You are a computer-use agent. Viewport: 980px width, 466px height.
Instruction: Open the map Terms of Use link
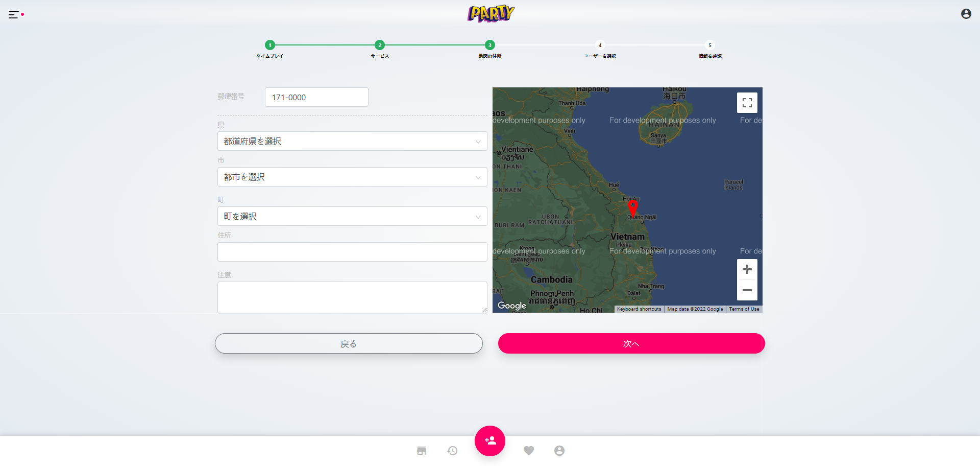point(744,309)
